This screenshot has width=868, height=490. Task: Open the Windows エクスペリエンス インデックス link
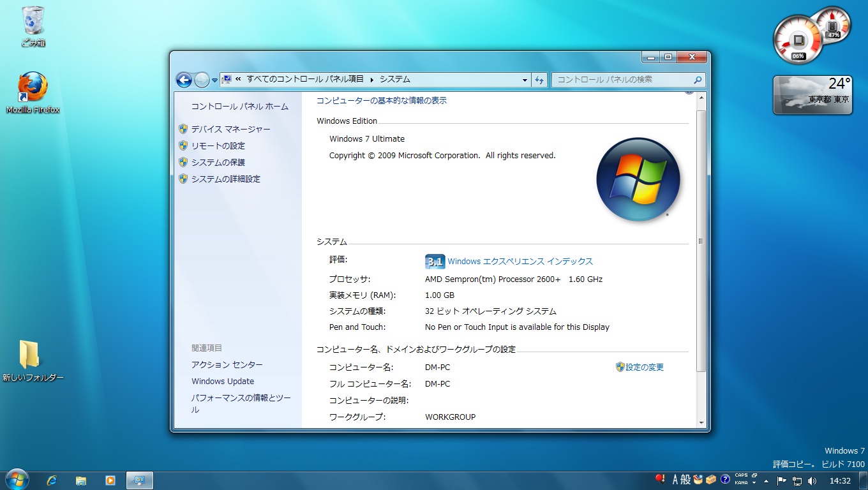[x=520, y=262]
